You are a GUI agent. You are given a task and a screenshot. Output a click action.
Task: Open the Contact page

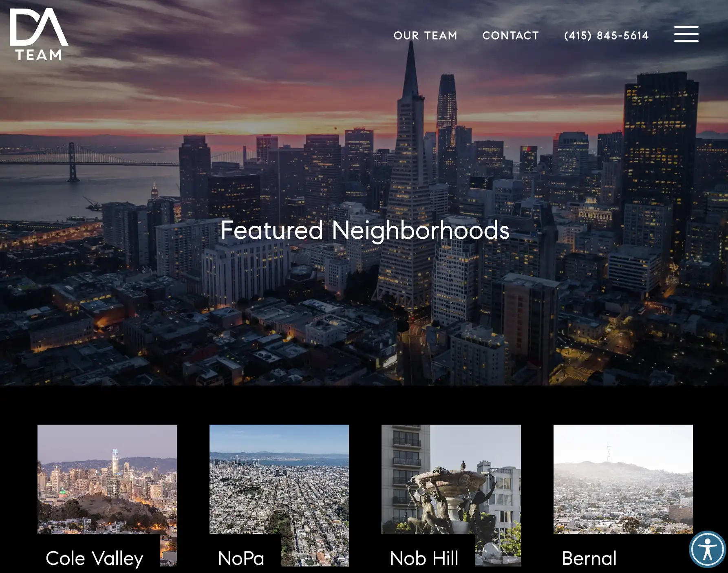[x=510, y=35]
